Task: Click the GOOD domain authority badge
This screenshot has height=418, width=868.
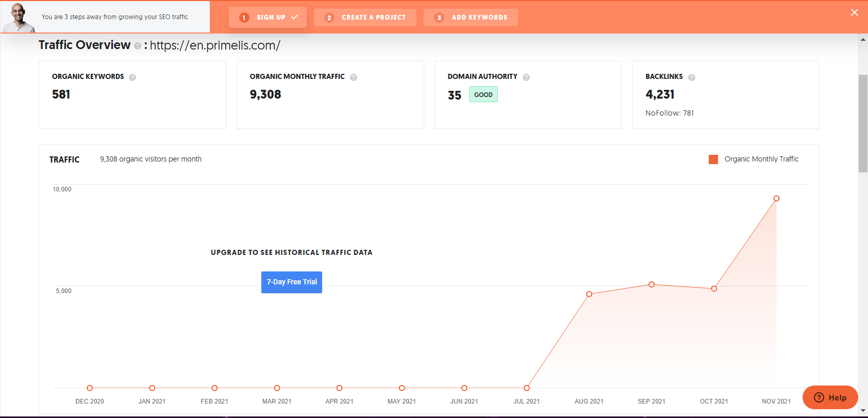Action: click(483, 94)
